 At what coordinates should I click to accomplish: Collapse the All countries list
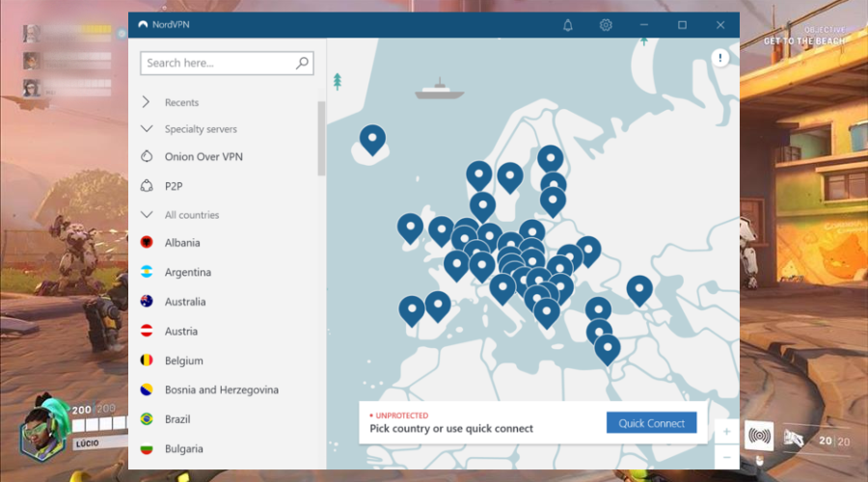tap(147, 215)
